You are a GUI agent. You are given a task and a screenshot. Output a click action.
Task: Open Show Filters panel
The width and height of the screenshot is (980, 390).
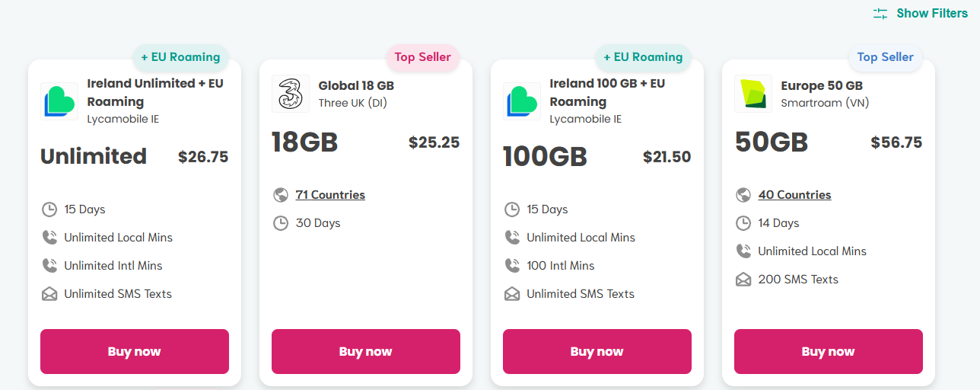[921, 13]
